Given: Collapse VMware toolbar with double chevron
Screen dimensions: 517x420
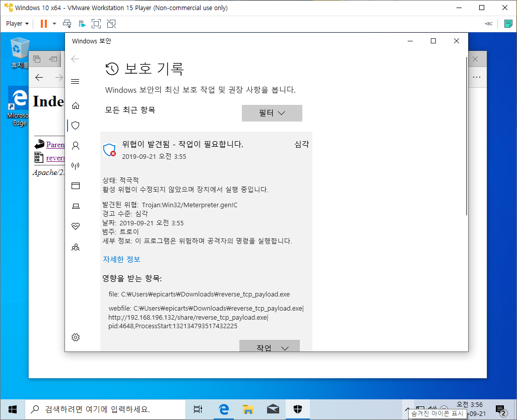Looking at the screenshot, I should pyautogui.click(x=489, y=24).
